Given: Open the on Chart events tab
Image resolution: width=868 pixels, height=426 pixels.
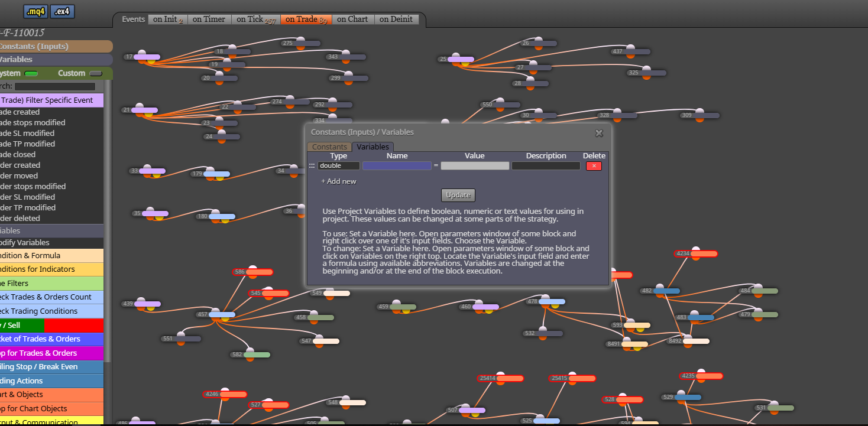Looking at the screenshot, I should point(352,19).
